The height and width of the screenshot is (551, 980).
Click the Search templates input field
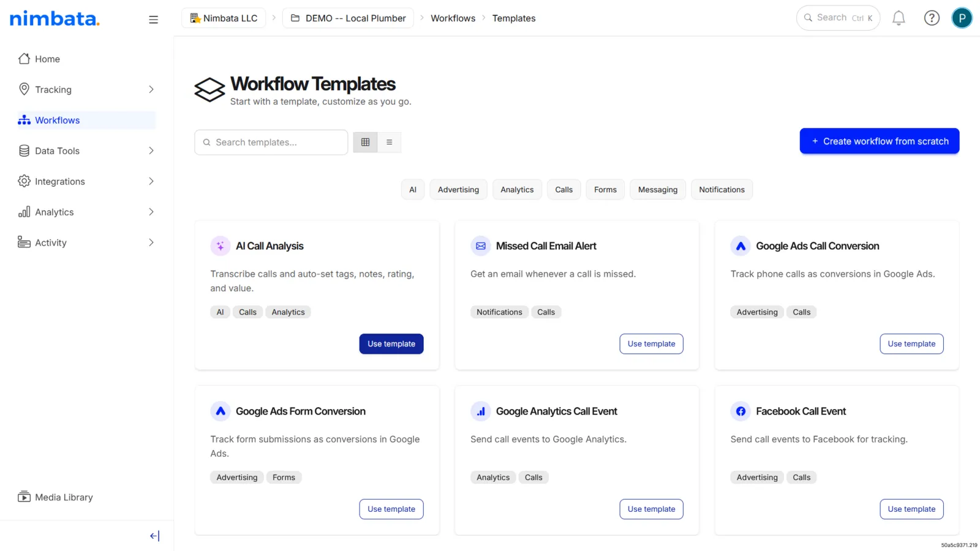click(x=271, y=142)
